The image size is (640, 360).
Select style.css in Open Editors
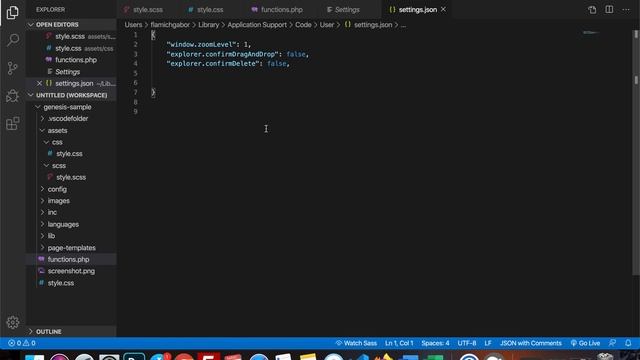[x=71, y=48]
